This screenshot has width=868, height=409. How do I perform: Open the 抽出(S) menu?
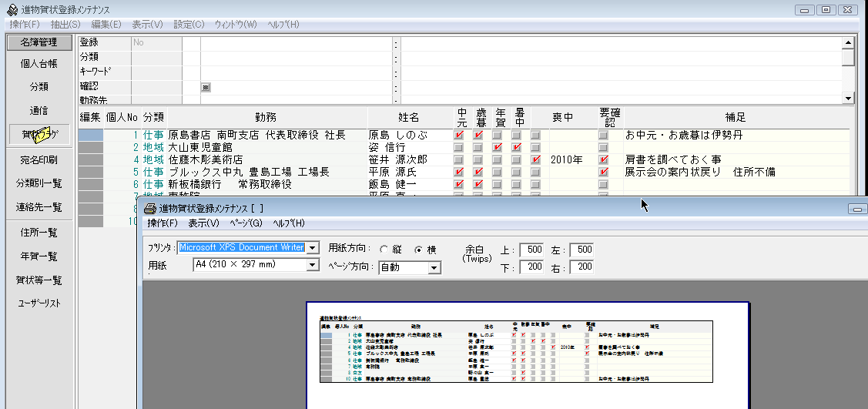[x=65, y=25]
